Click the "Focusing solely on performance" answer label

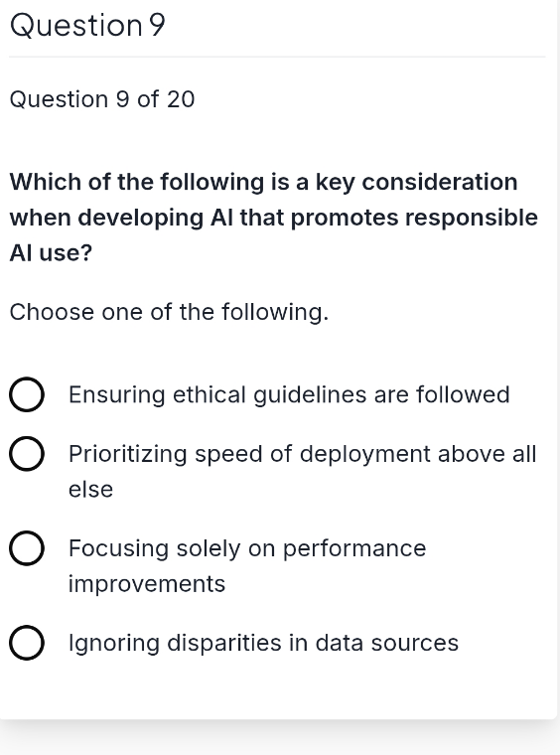pos(247,548)
